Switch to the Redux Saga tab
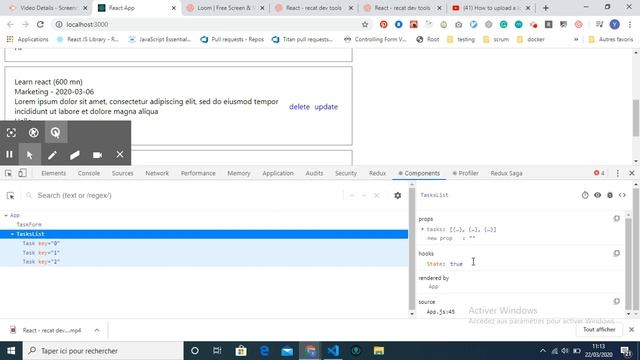Image resolution: width=640 pixels, height=360 pixels. point(506,173)
